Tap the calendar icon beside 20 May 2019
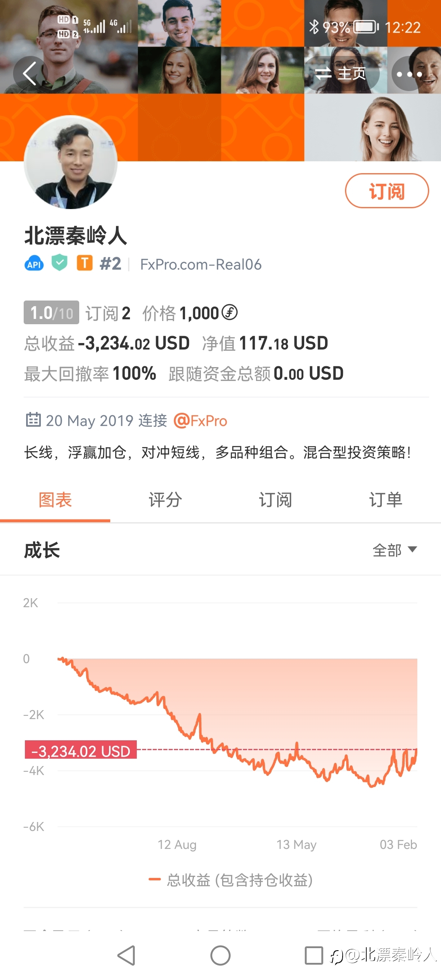 33,420
